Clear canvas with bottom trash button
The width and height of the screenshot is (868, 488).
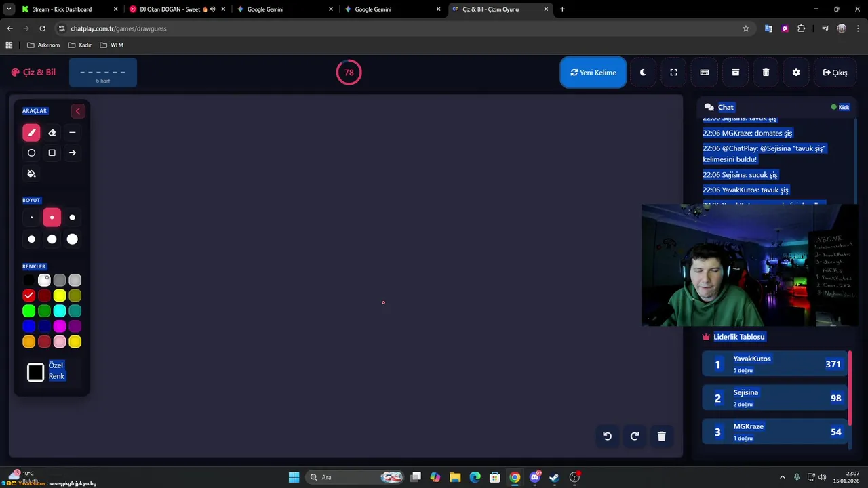pyautogui.click(x=662, y=436)
